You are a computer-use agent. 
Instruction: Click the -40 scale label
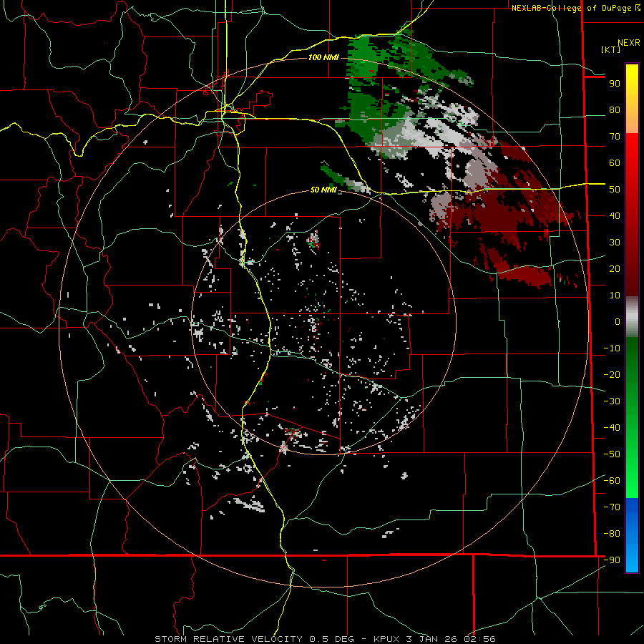tap(612, 428)
